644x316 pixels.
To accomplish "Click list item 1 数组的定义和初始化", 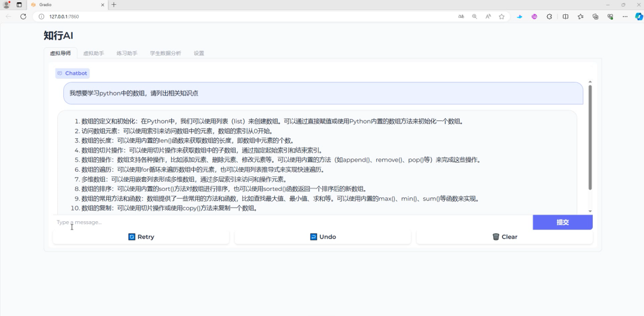I will (273, 121).
